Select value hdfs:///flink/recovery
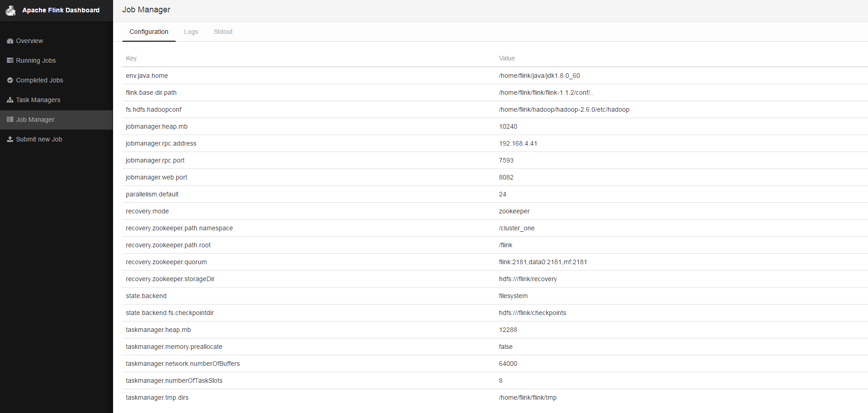 [x=528, y=279]
